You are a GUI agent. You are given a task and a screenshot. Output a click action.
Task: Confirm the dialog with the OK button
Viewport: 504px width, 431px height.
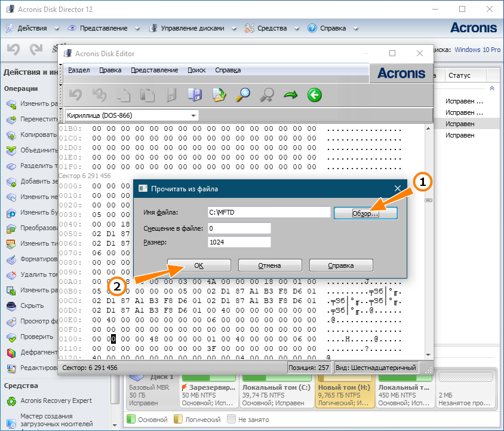(198, 265)
